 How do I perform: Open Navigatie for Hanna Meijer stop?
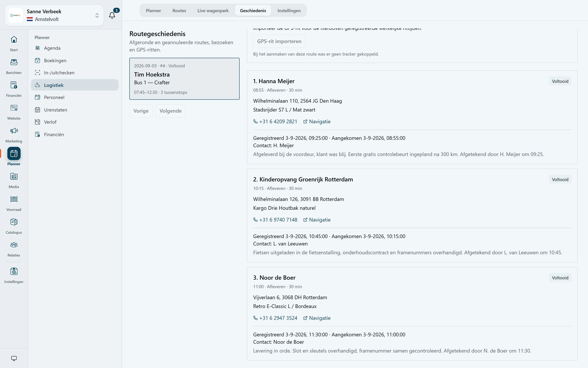(317, 121)
